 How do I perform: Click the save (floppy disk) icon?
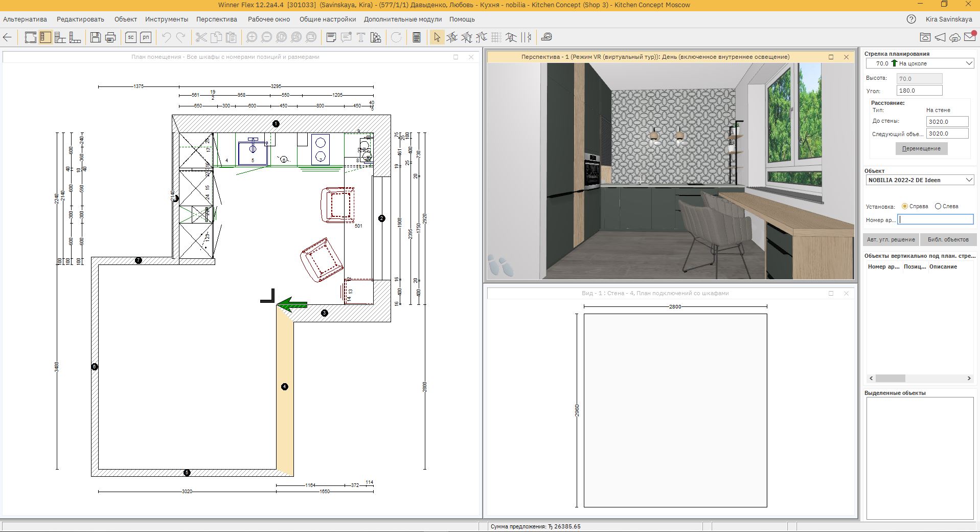click(x=96, y=37)
